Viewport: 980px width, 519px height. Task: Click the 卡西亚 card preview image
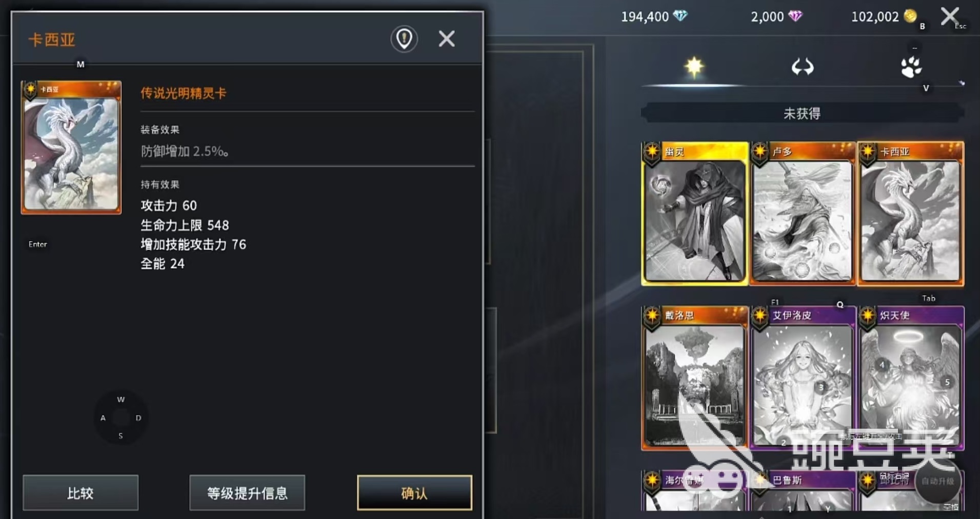[x=71, y=147]
